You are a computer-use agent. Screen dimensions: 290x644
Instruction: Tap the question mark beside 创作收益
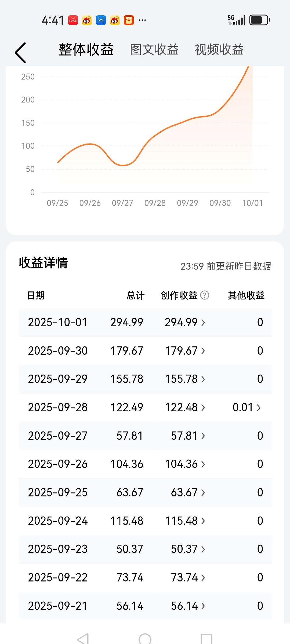coord(205,295)
